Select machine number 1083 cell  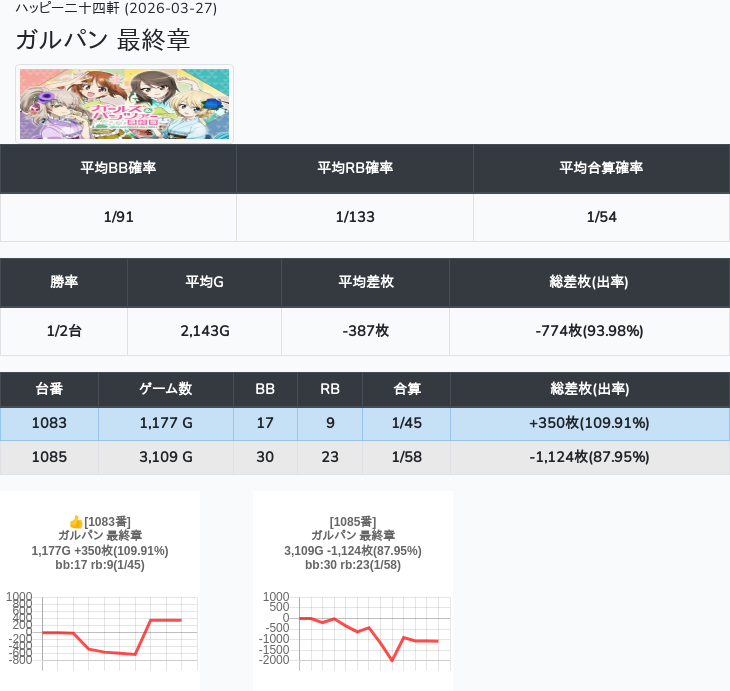[49, 423]
